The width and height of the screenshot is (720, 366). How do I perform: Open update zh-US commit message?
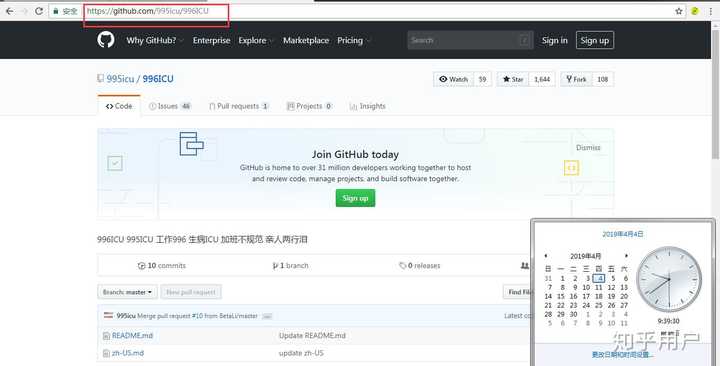point(301,353)
